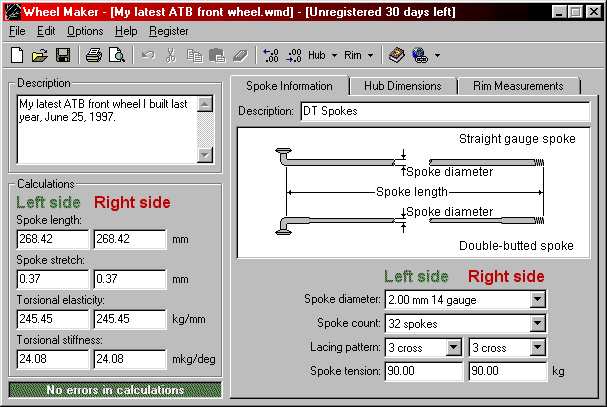Click left side Spoke length value 268.42

pos(53,239)
